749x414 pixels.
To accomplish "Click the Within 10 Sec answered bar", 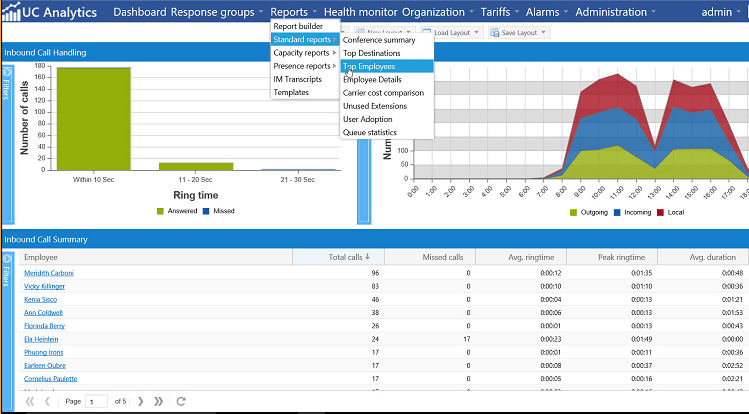I will (x=94, y=119).
